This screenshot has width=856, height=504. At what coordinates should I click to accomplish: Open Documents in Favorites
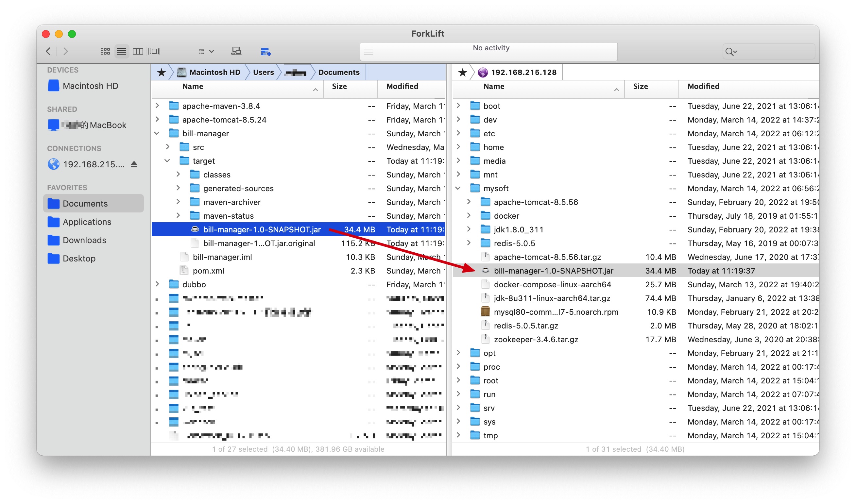[94, 203]
